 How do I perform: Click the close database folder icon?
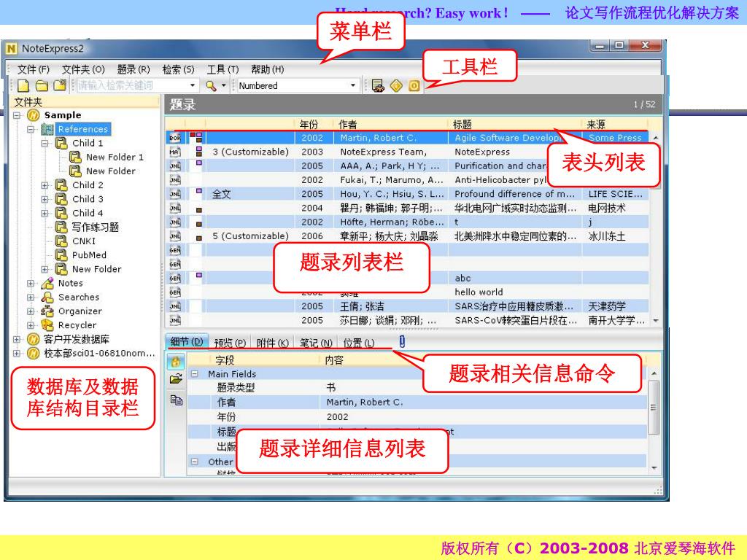click(60, 85)
